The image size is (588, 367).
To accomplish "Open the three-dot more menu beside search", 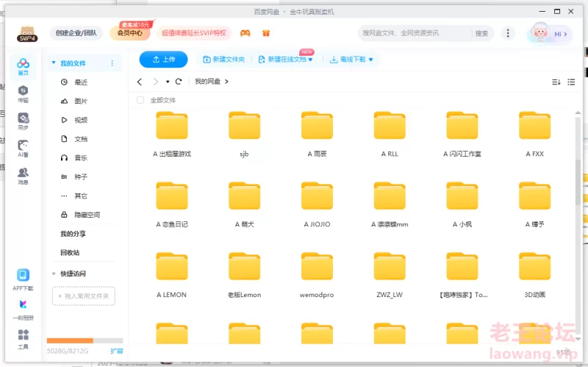I will 508,33.
